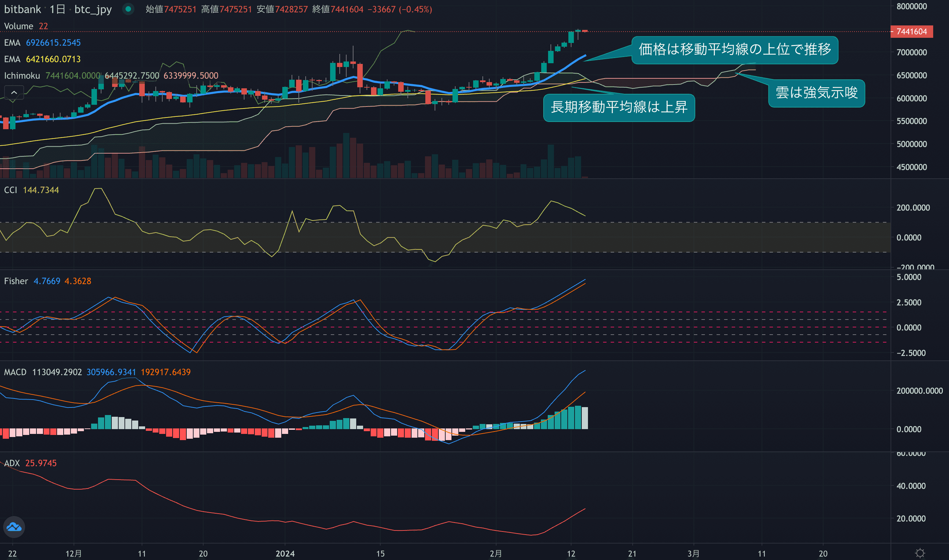Select the Fisher indicator label
This screenshot has height=560, width=949.
tap(16, 281)
